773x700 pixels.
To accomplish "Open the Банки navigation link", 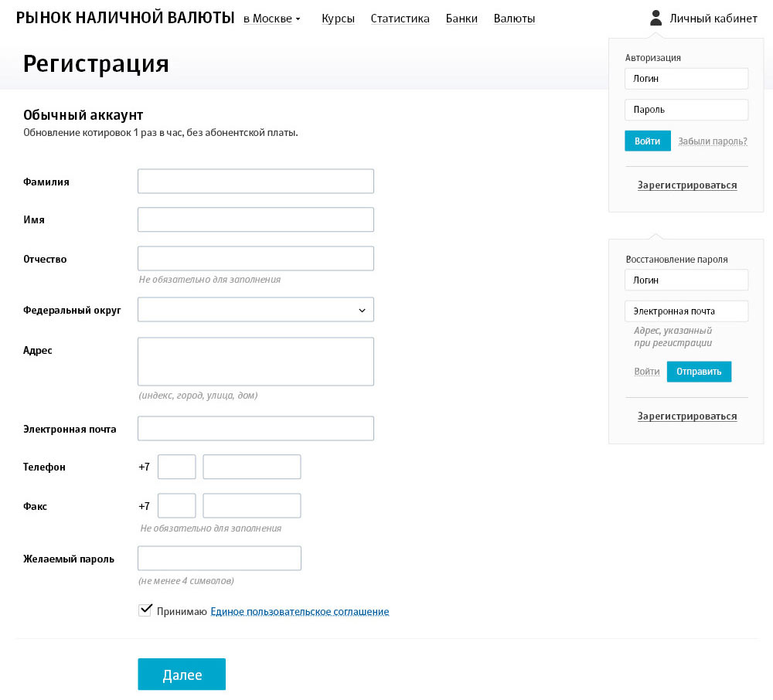I will pos(461,19).
